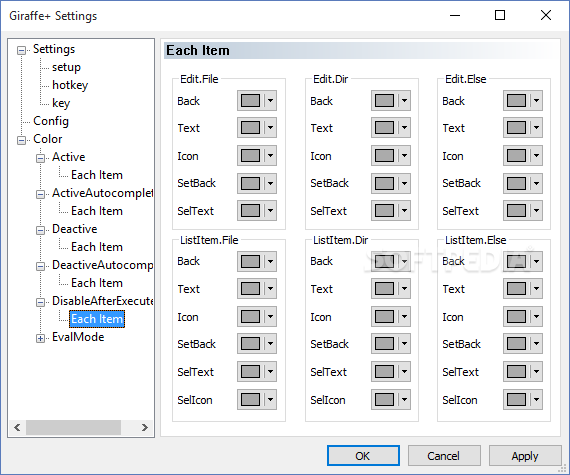Open Edit.File Icon color dropdown arrow
This screenshot has width=570, height=475.
click(x=270, y=156)
